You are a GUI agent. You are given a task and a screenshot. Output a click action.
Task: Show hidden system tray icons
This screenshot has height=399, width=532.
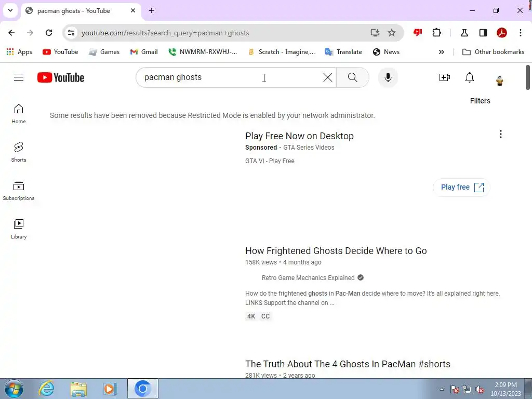point(442,389)
